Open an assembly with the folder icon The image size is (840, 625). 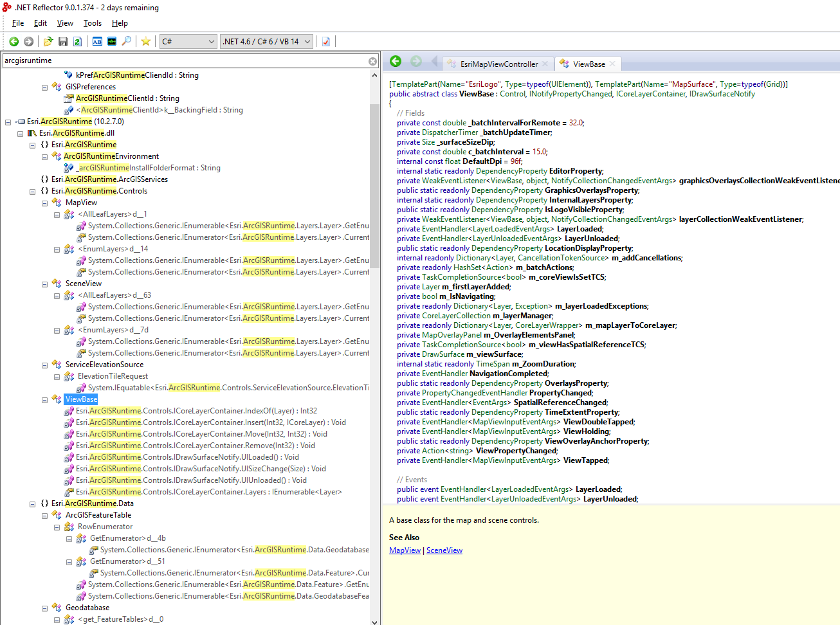click(48, 42)
